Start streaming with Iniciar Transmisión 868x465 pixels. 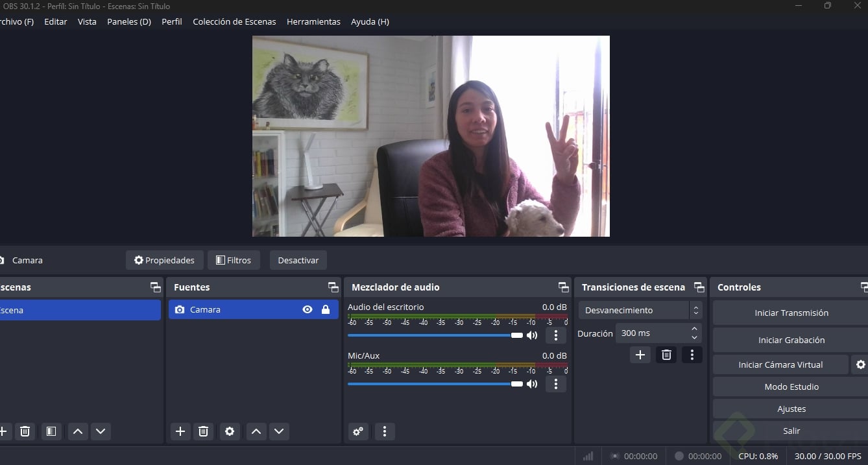point(791,313)
